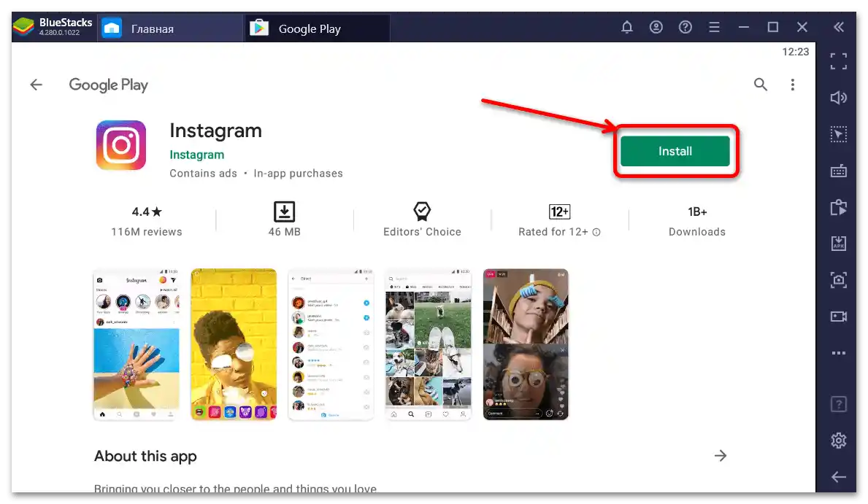Click Android back arrow in sidebar
Image resolution: width=868 pixels, height=504 pixels.
[x=839, y=477]
